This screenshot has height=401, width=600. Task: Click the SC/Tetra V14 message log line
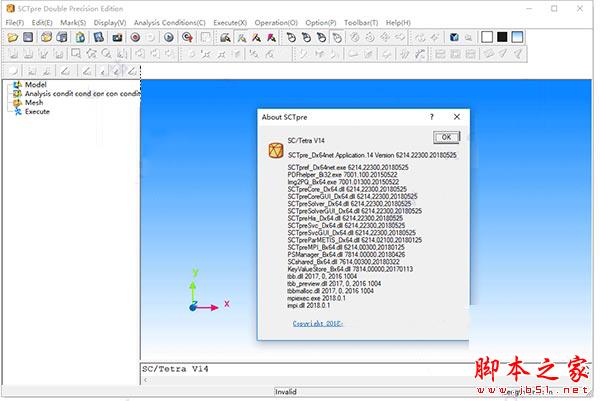point(175,369)
